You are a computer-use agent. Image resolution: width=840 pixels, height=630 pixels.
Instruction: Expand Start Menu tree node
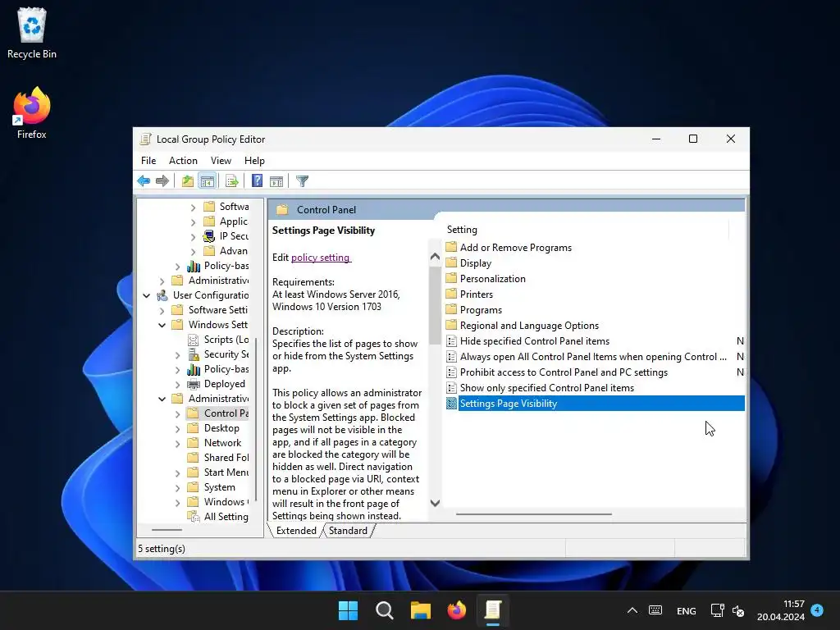pos(177,472)
